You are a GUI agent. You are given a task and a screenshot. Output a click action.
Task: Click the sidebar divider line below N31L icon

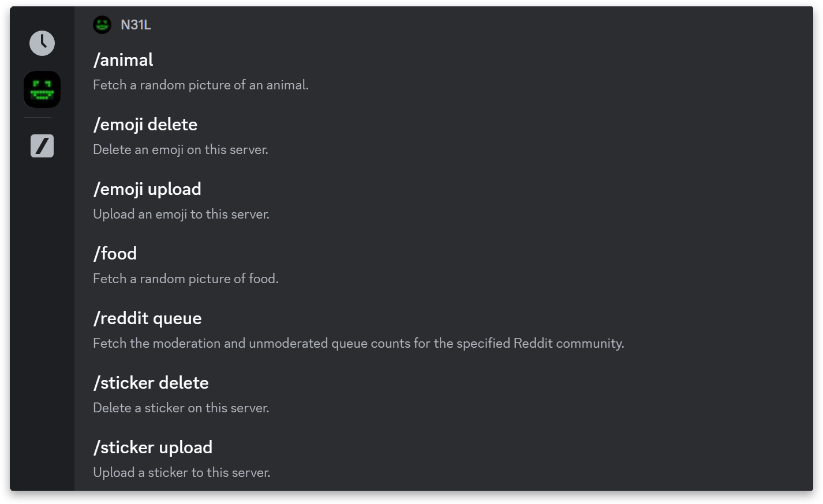[x=38, y=118]
